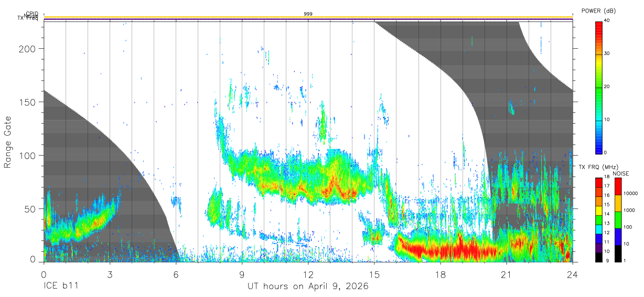The height and width of the screenshot is (297, 644).
Task: Click the 10000 label on NOISE scale
Action: tap(631, 193)
